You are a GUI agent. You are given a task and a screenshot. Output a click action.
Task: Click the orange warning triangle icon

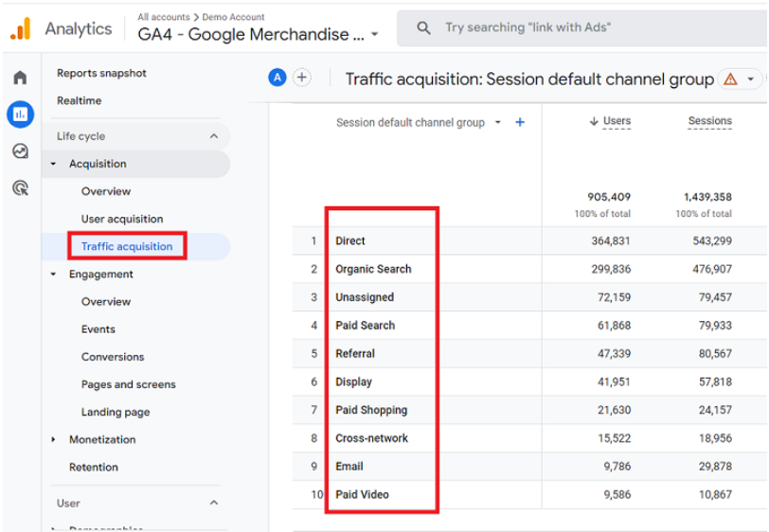(730, 79)
